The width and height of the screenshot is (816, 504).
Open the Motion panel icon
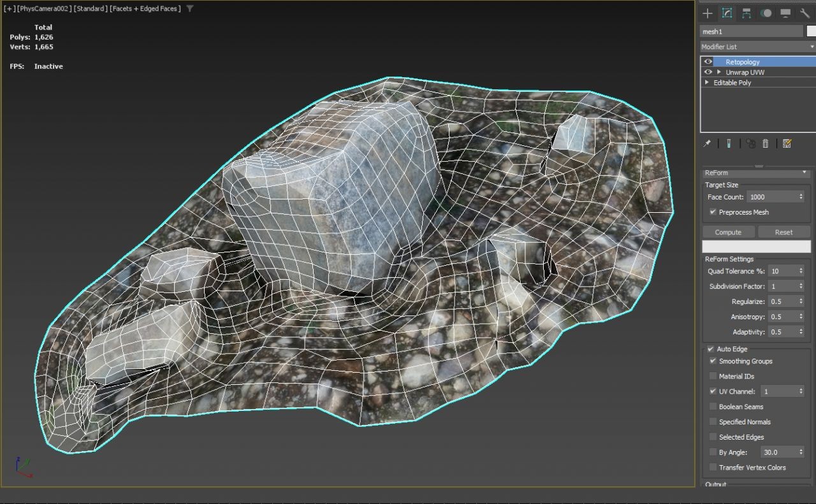point(766,13)
